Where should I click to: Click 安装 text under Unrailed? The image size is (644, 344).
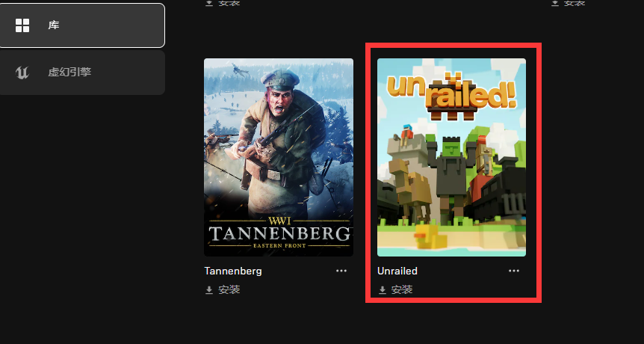tap(402, 289)
